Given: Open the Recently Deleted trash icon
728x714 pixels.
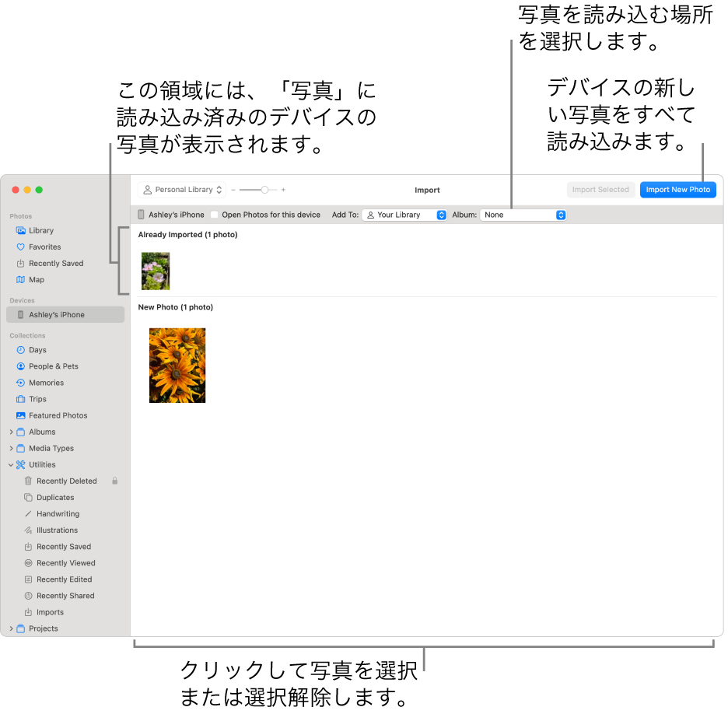Looking at the screenshot, I should pos(28,481).
